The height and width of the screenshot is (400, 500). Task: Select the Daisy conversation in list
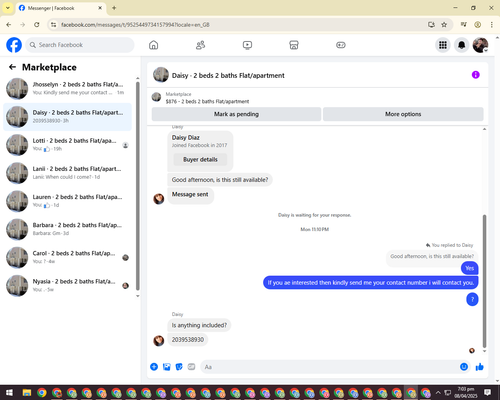point(67,117)
